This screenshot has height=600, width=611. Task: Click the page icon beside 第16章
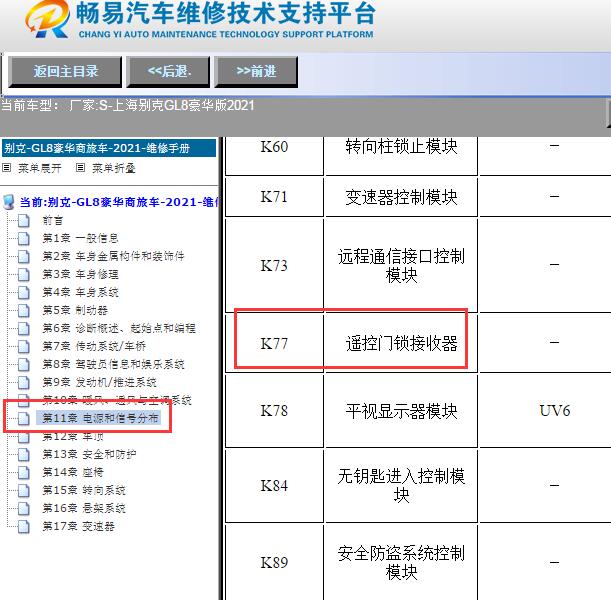pyautogui.click(x=24, y=508)
